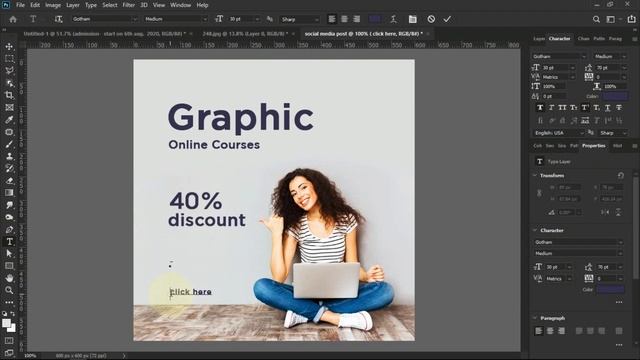Toggle Small Caps in Character panel
Image resolution: width=640 pixels, height=360 pixels.
574,108
